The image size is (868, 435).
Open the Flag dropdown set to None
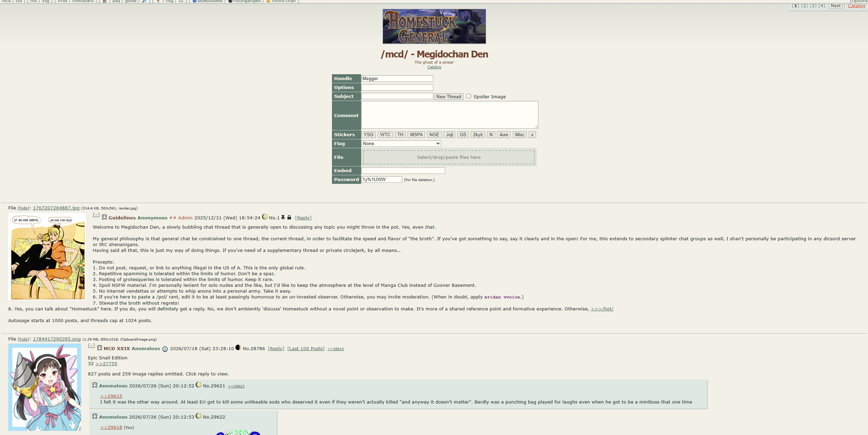(x=401, y=144)
